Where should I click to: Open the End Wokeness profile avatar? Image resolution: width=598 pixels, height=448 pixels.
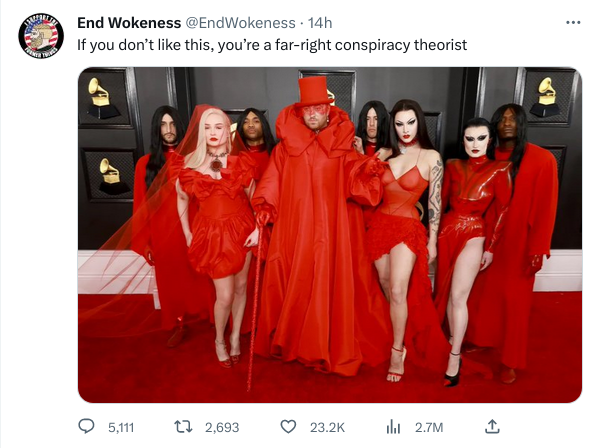41,36
